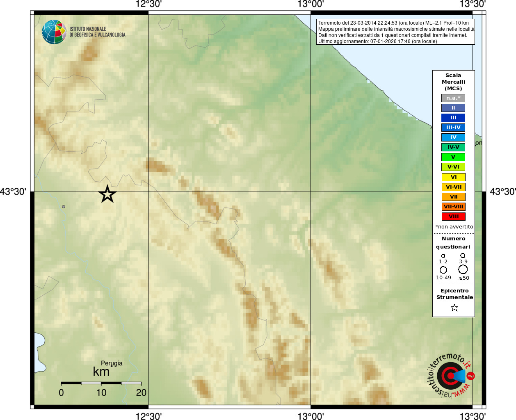
Task: Select the gray n.a.* legend swatch
Action: [453, 98]
